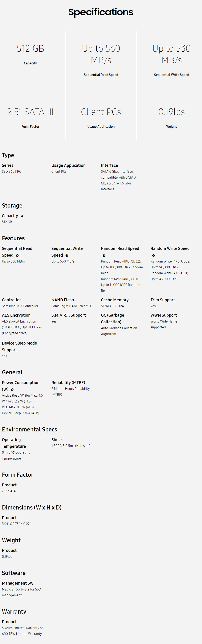Click the Capacity help tooltip icon

click(x=22, y=216)
